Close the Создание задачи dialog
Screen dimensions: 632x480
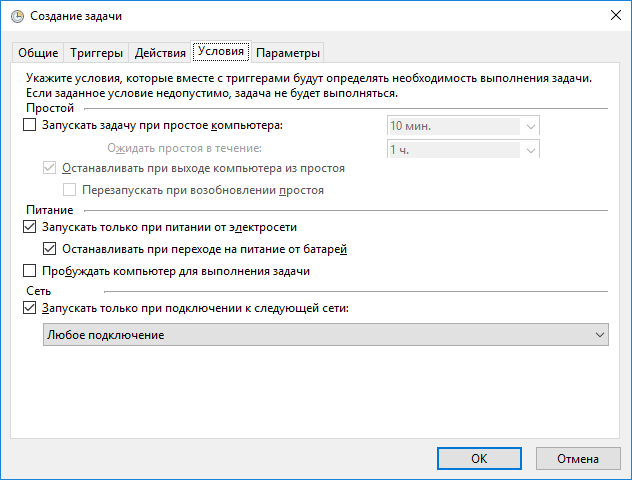pos(615,16)
